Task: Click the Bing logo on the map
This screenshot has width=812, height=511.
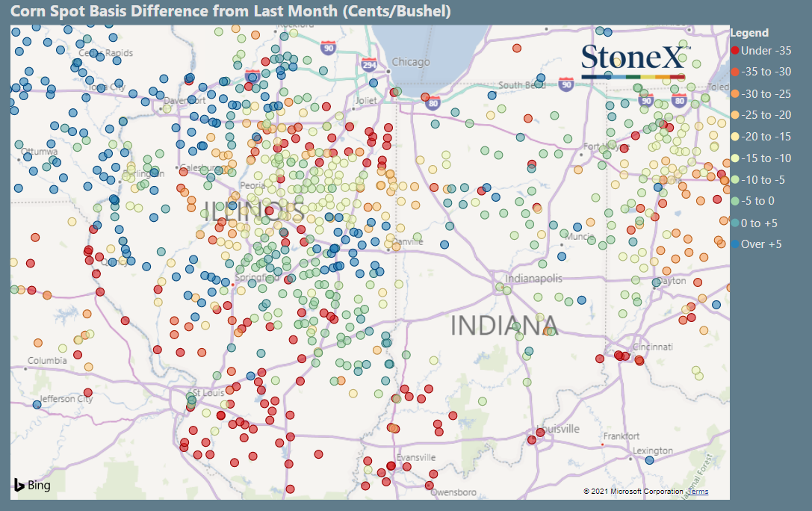Action: 32,485
